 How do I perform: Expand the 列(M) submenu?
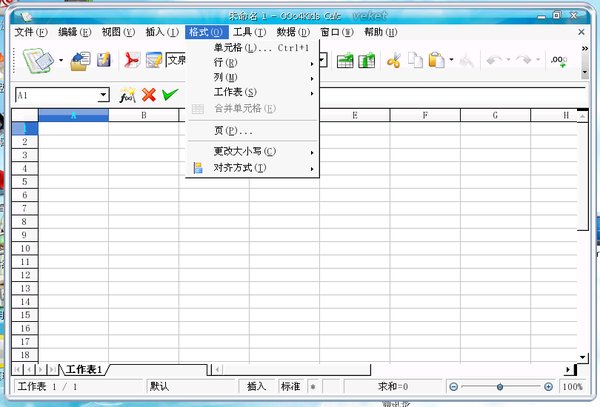point(252,78)
